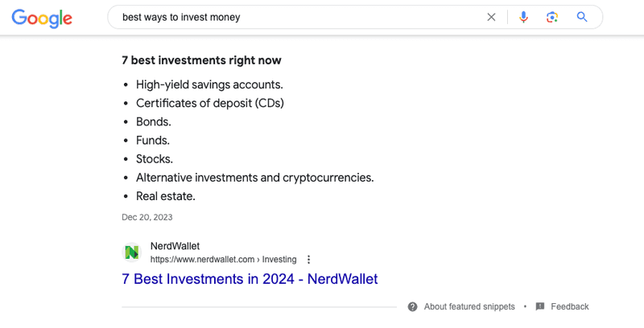
Task: Click Certificates of deposit (CDs) list item
Action: [210, 103]
